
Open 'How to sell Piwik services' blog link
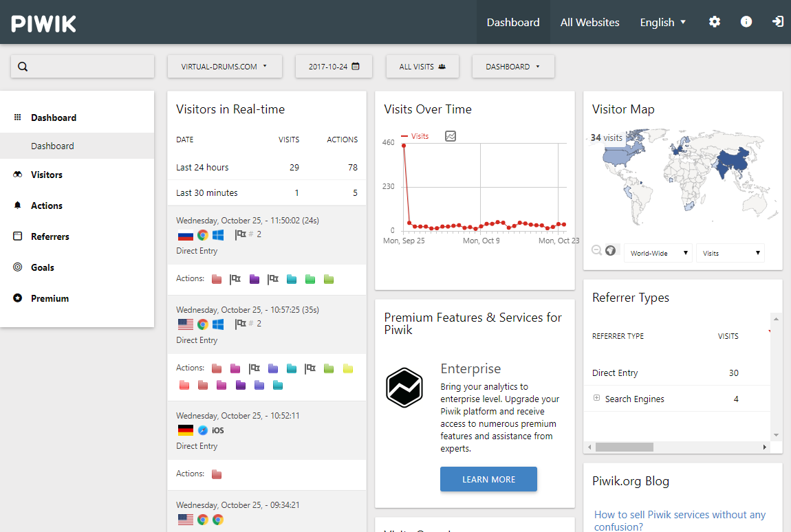coord(680,520)
